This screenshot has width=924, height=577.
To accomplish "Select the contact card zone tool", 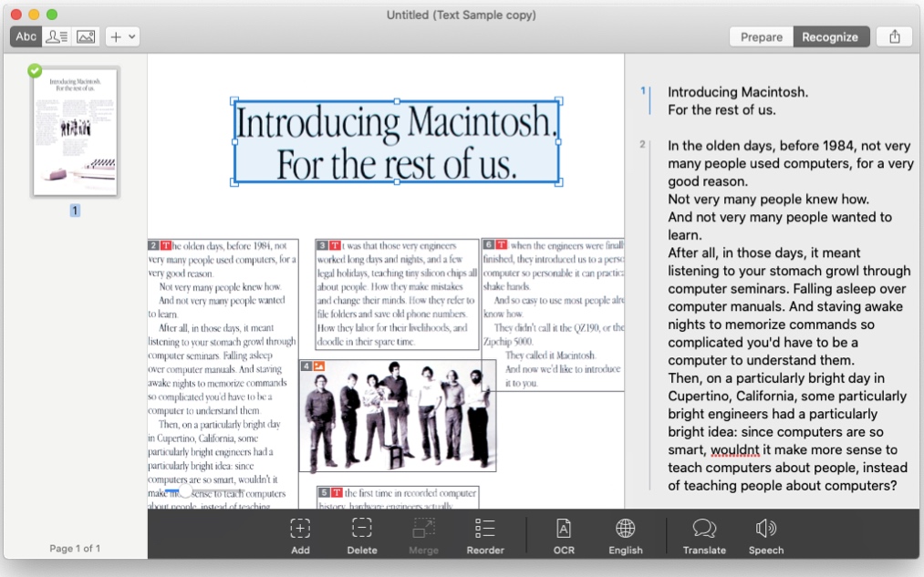I will point(57,36).
